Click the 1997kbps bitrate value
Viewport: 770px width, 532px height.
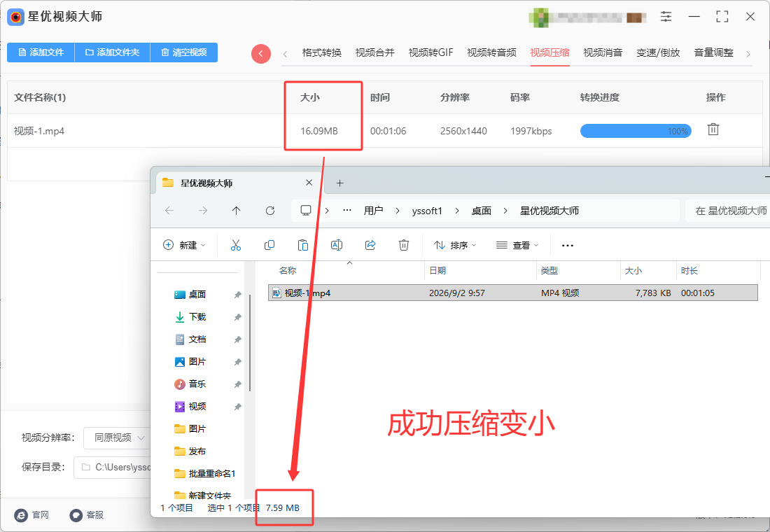pyautogui.click(x=531, y=131)
